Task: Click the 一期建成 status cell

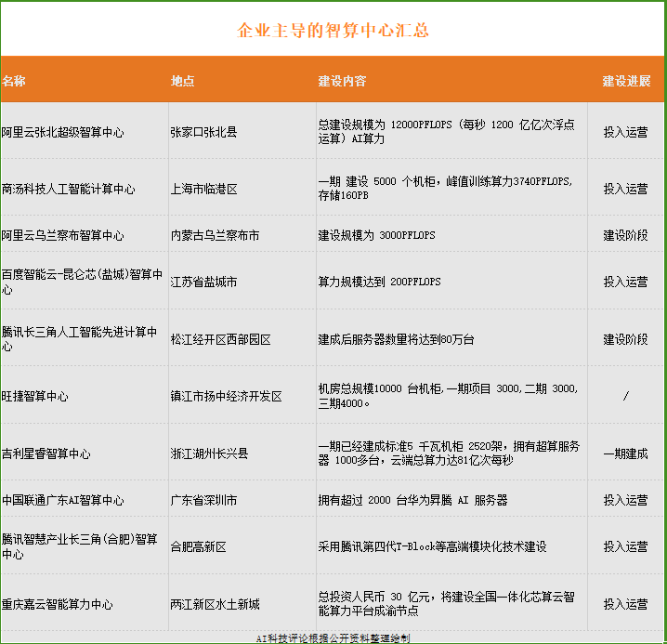Action: pyautogui.click(x=626, y=453)
